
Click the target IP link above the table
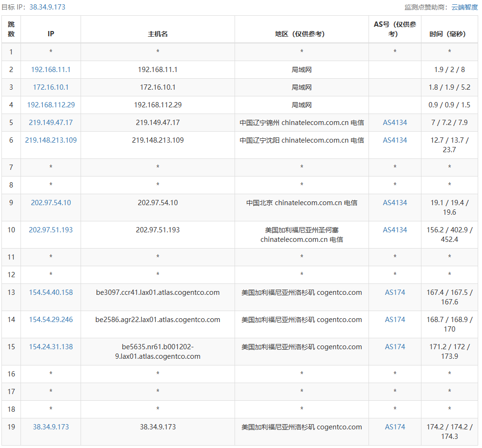(x=47, y=7)
